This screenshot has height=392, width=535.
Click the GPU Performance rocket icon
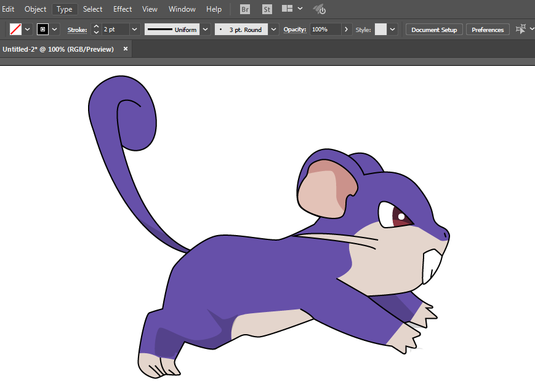(x=320, y=9)
